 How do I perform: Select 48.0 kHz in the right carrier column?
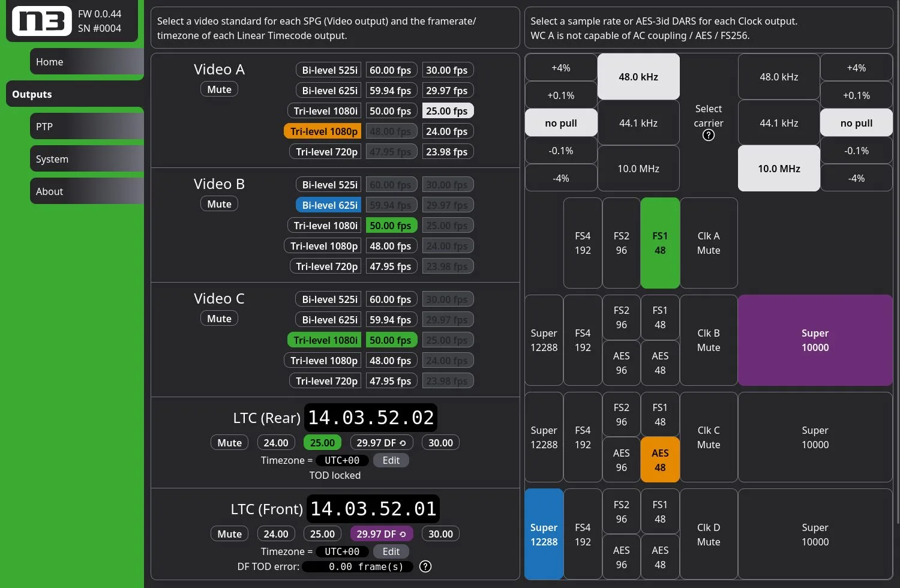pos(779,77)
